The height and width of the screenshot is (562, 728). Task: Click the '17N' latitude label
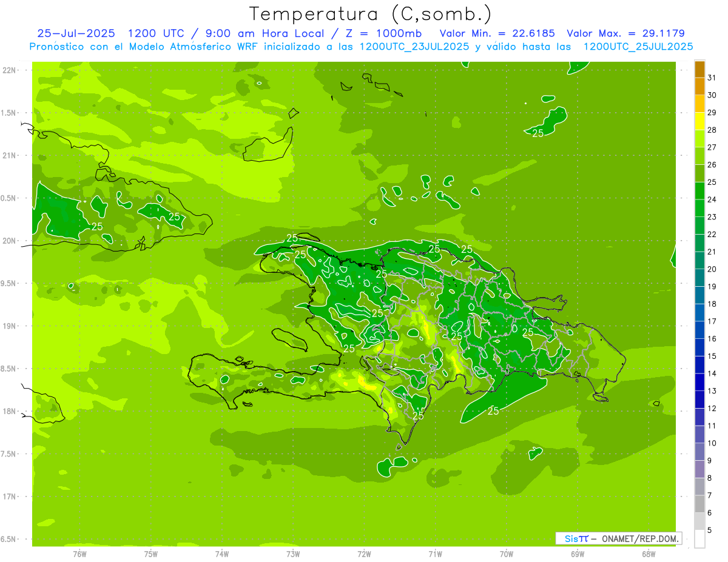pos(10,497)
